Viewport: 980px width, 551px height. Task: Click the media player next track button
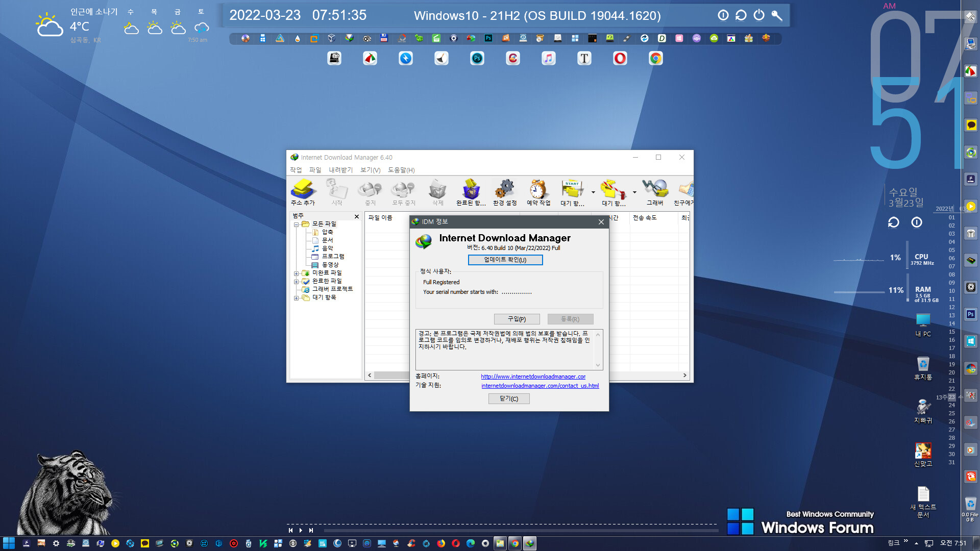point(311,531)
